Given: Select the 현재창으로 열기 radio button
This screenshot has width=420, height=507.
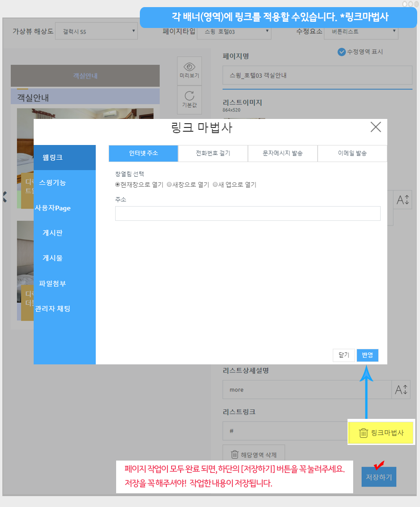Looking at the screenshot, I should [x=118, y=185].
